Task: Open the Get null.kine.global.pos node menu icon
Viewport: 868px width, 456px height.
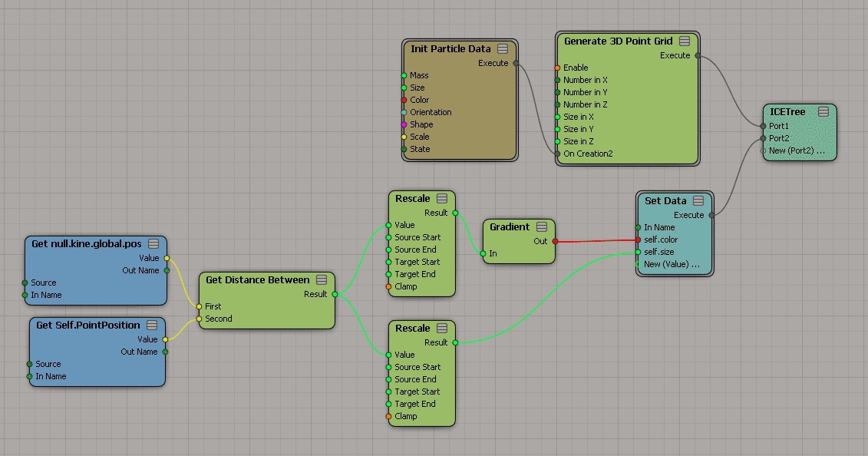Action: (154, 244)
